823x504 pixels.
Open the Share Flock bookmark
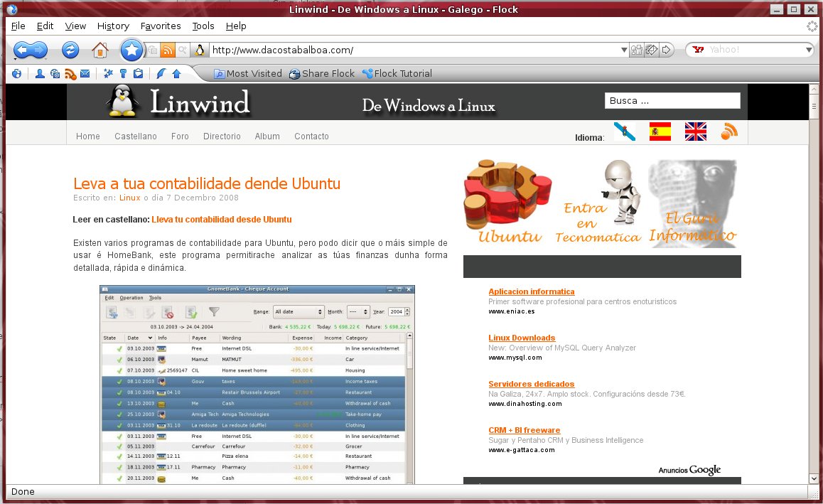click(x=322, y=73)
